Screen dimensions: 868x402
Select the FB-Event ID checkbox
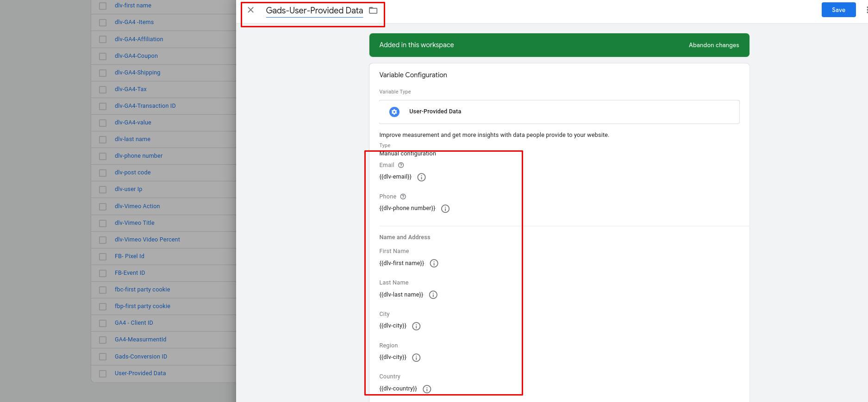point(103,273)
